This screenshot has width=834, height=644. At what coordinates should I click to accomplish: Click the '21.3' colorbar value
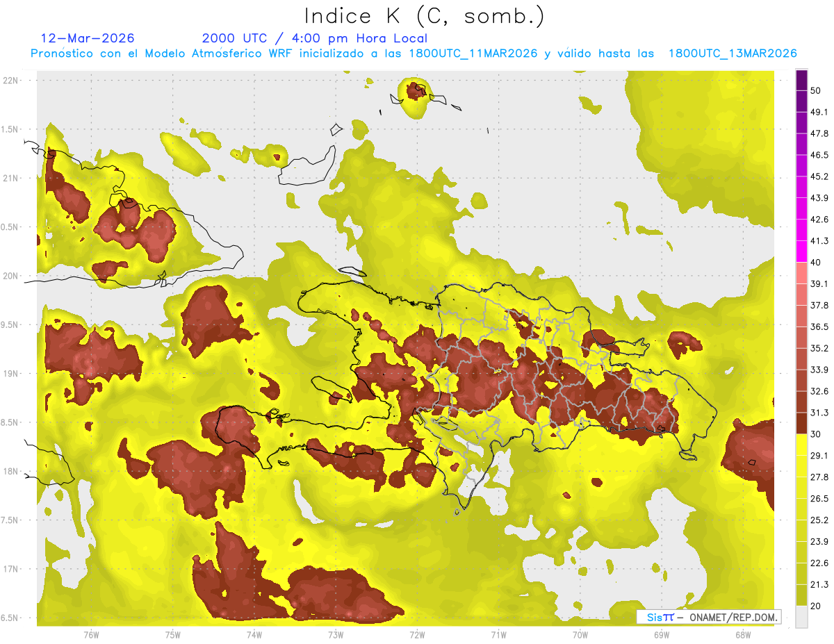tap(820, 584)
